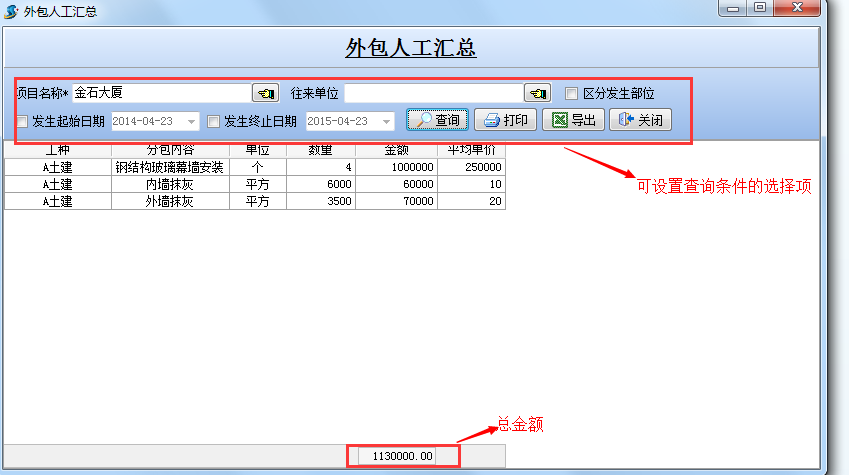Click the app icon in the title bar

click(x=12, y=11)
